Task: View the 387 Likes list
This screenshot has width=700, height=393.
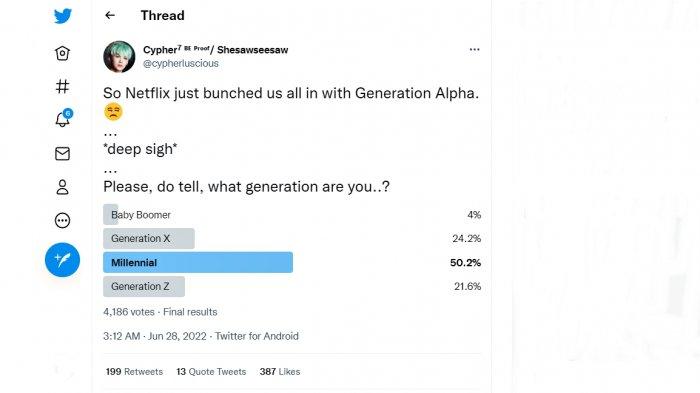Action: (280, 372)
